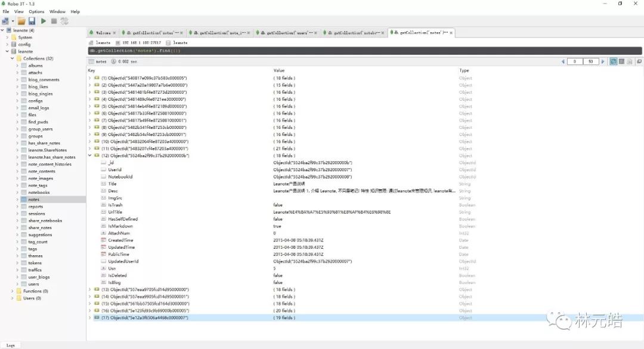The height and width of the screenshot is (349, 644).
Task: Click the Connect to server icon
Action: click(x=5, y=21)
